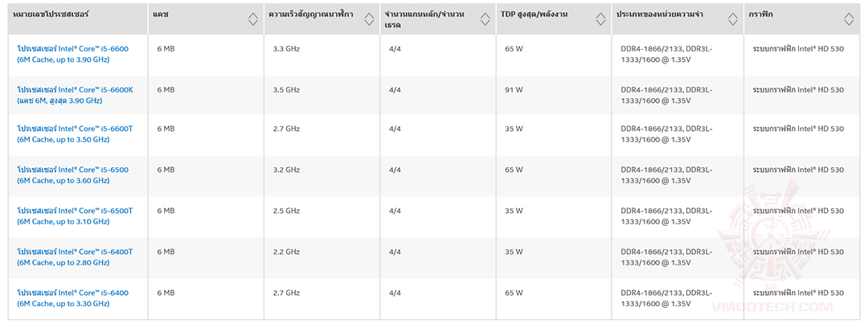Click the 2.2 GHz clock speed cell
Viewport: 868px width, 324px height.
coord(287,252)
